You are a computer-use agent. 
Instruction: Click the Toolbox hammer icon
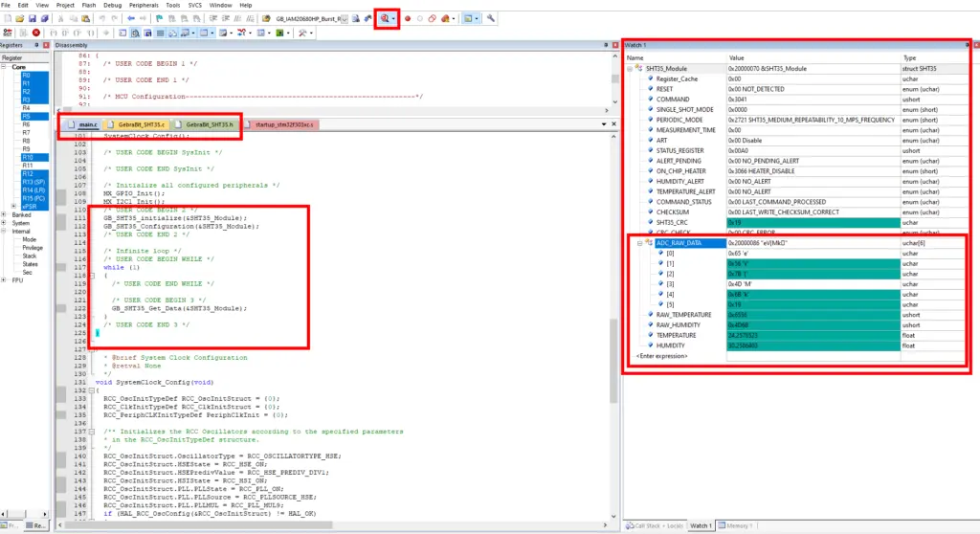click(x=302, y=33)
